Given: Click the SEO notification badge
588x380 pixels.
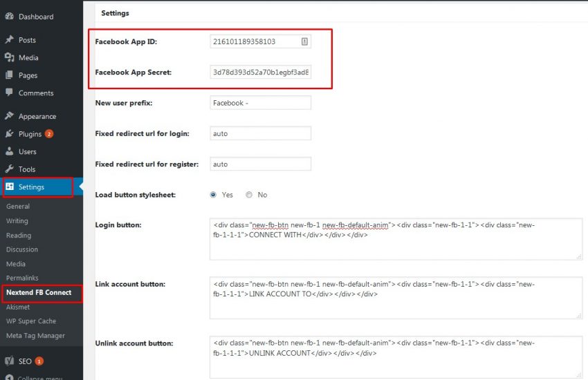Looking at the screenshot, I should 39,361.
